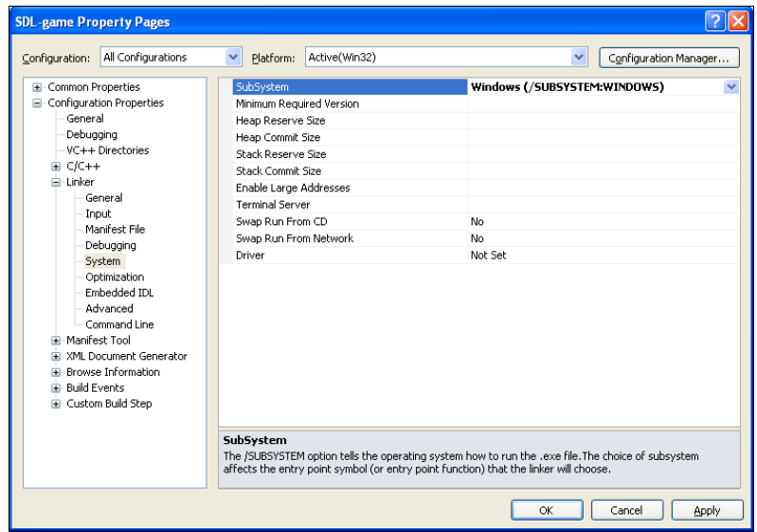Screen dimensions: 757x532
Task: Select Minimum Required Version property
Action: 350,104
